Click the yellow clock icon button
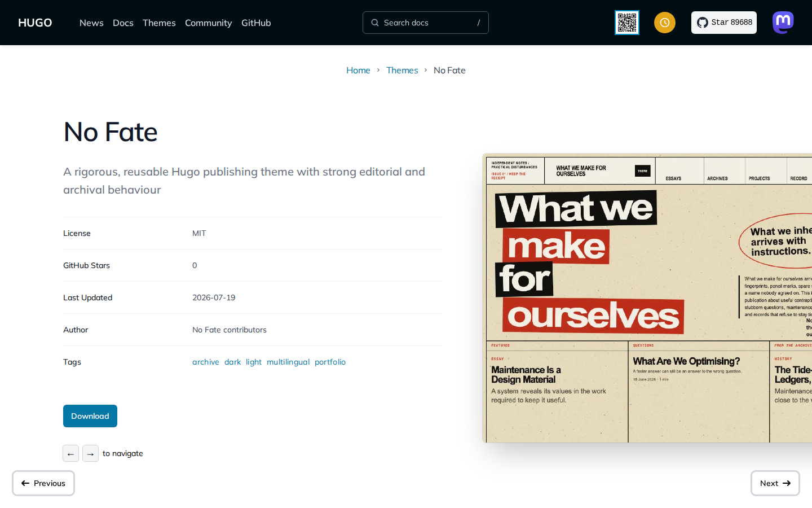The width and height of the screenshot is (812, 508). click(665, 23)
